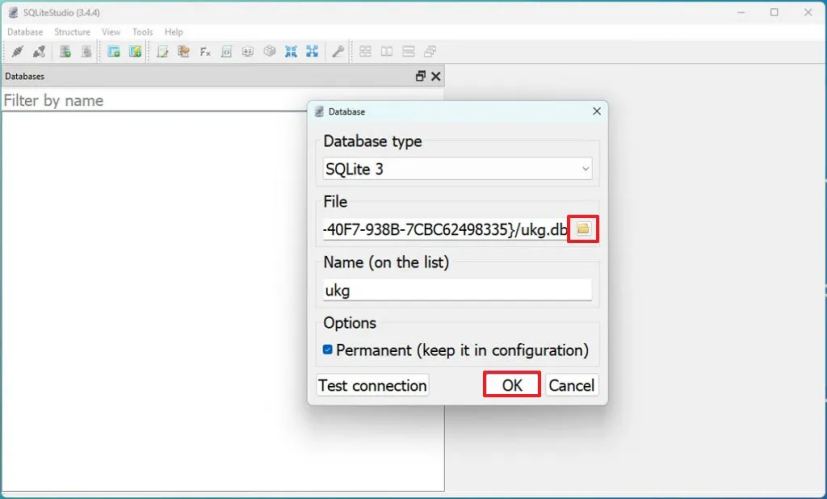
Task: Click the Connect to database plug icon
Action: tap(17, 51)
